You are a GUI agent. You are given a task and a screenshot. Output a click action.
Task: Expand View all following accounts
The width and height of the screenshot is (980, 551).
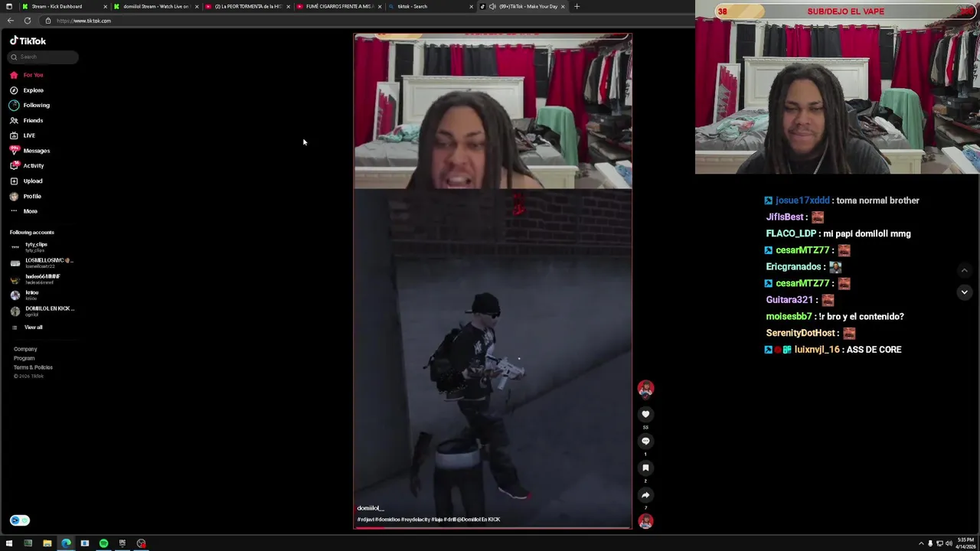(x=27, y=328)
